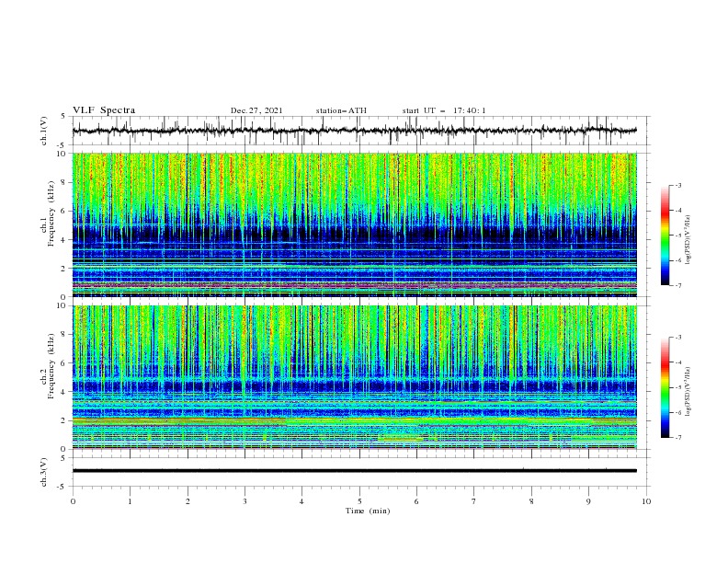Screen dimensions: 728x563
Task: Click the 'Time (min)' axis label
Action: pyautogui.click(x=368, y=511)
